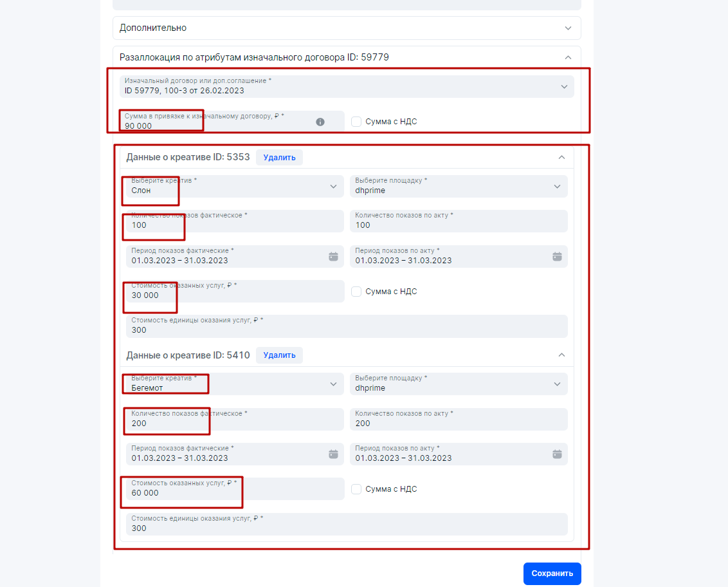Image resolution: width=728 pixels, height=587 pixels.
Task: Check Сумма с НДС for Слон creative cost
Action: tap(356, 292)
